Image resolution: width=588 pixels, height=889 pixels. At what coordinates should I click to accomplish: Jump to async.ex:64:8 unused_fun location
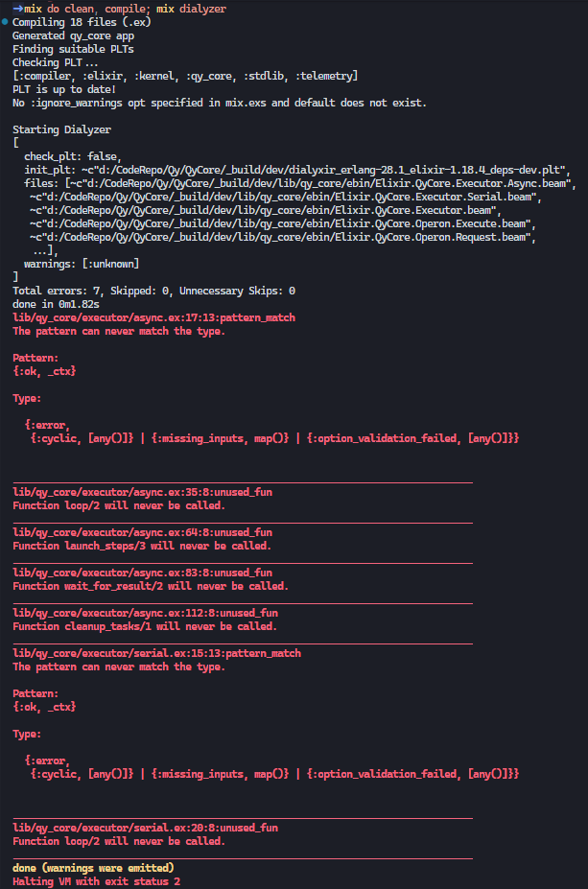coord(142,532)
